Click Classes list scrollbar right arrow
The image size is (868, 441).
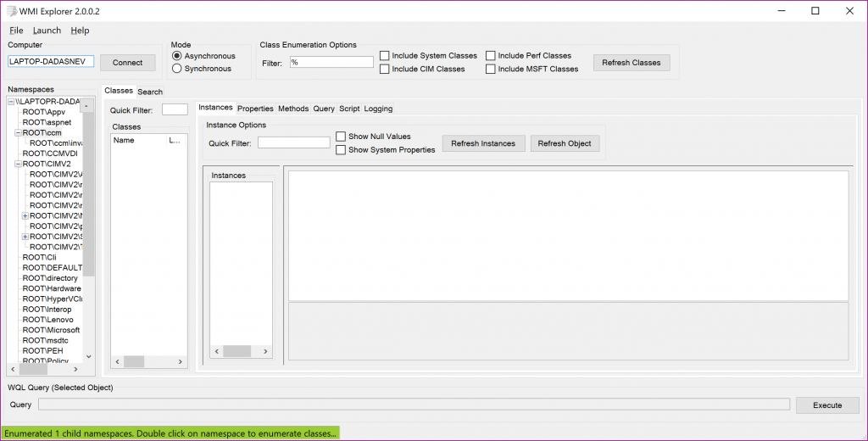(180, 362)
